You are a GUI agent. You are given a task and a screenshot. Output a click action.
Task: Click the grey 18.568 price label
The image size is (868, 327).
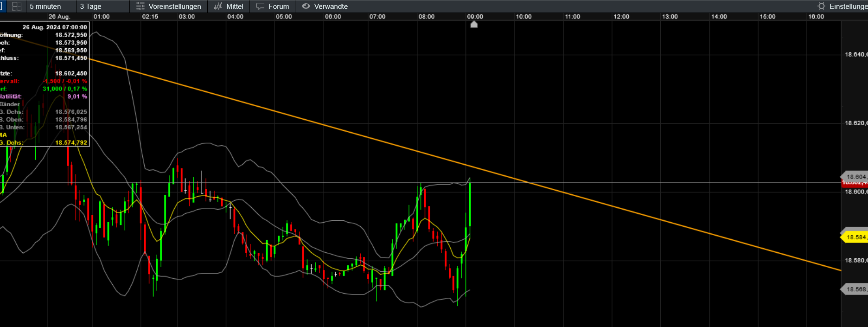pos(854,289)
